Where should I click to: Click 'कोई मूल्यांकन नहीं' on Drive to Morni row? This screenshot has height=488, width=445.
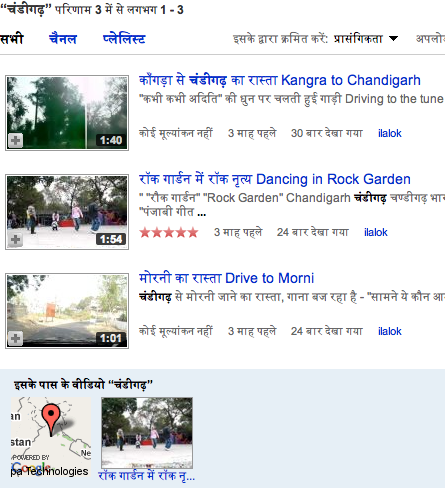coord(176,331)
